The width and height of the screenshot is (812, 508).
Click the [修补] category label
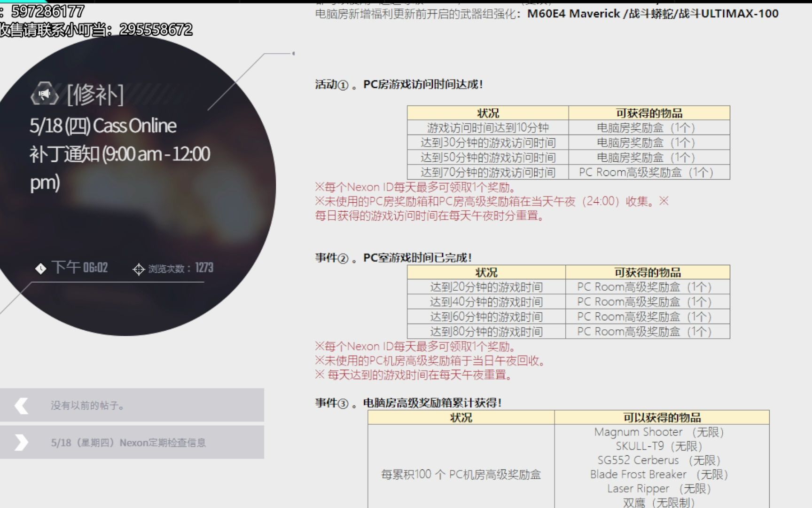(x=95, y=95)
